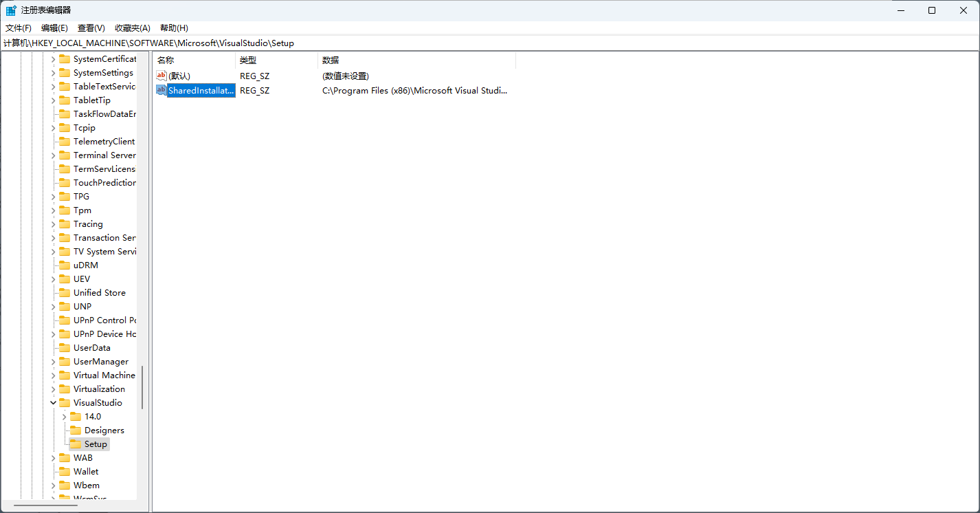Select the UserManager tree key
980x513 pixels.
point(100,362)
